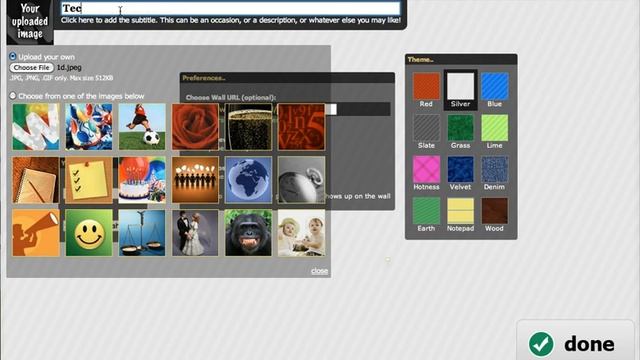Select the yellow checklist sticky note image

pyautogui.click(x=89, y=180)
